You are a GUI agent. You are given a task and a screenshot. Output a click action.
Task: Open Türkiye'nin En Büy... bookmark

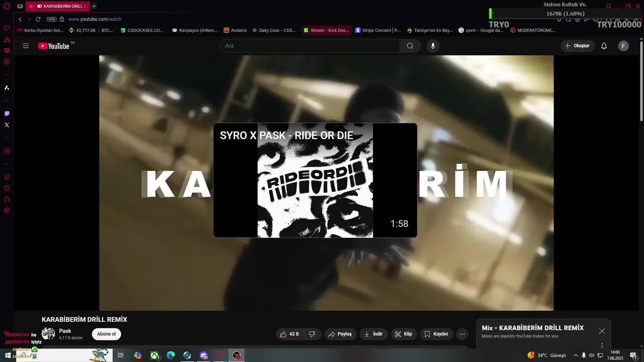point(430,30)
